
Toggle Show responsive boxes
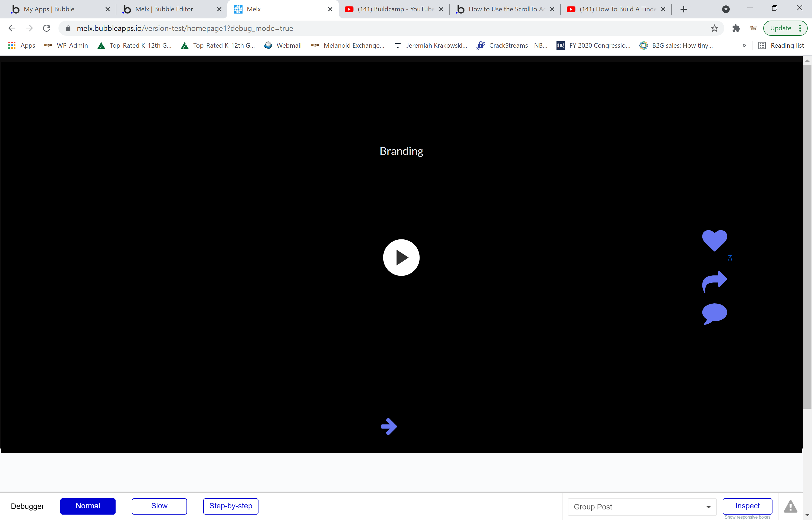[747, 517]
